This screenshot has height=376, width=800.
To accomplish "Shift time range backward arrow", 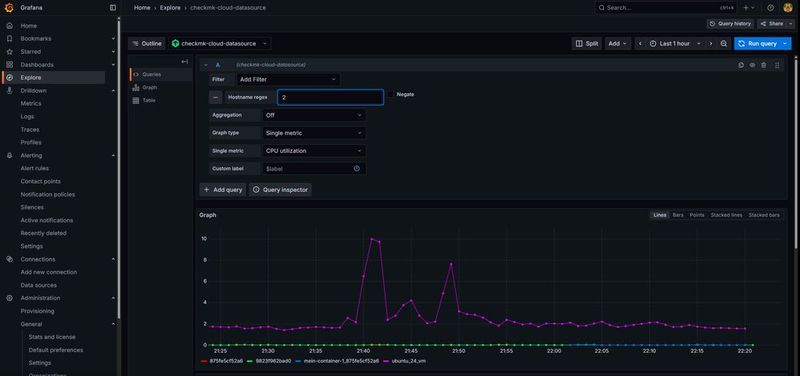I will point(640,44).
